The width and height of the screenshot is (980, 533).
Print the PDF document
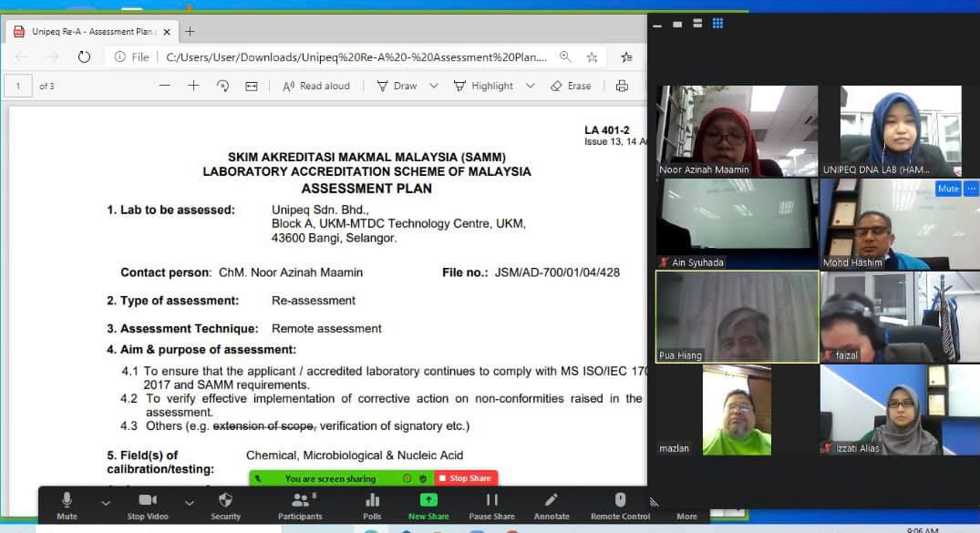click(622, 86)
